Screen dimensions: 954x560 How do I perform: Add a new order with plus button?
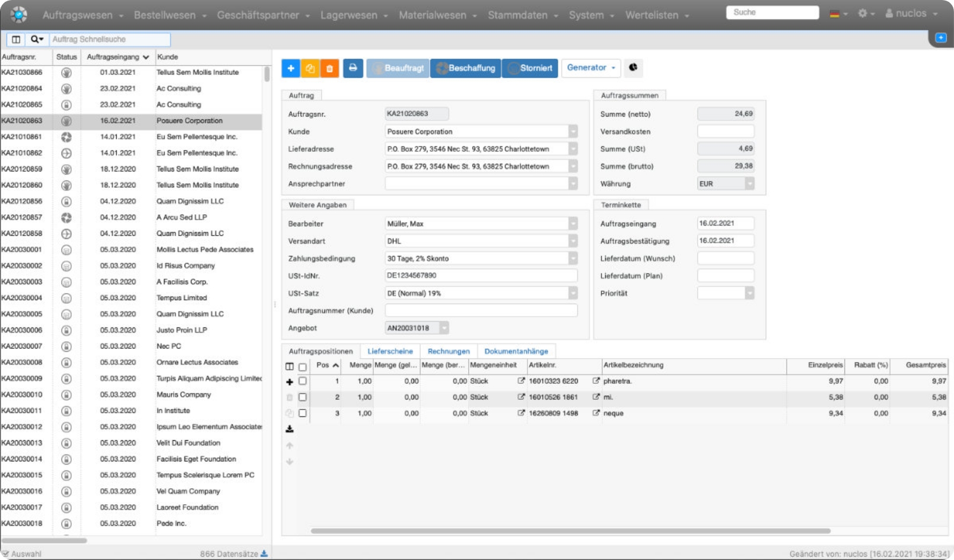(x=291, y=68)
